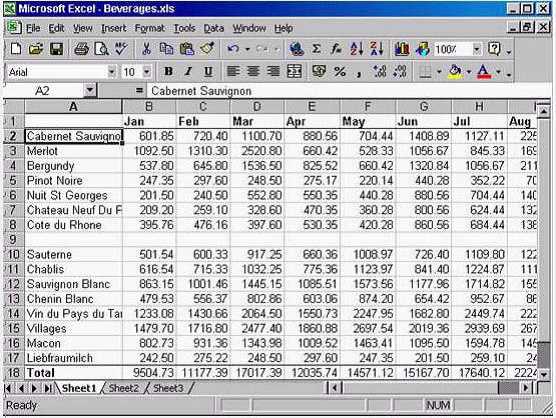
Task: Click the horizontal scrollbar right arrow
Action: pos(526,388)
